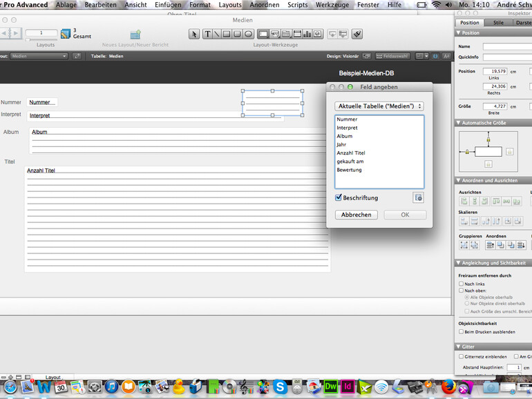
Task: Select Nur Objekte direkt oberhalb option
Action: click(467, 304)
